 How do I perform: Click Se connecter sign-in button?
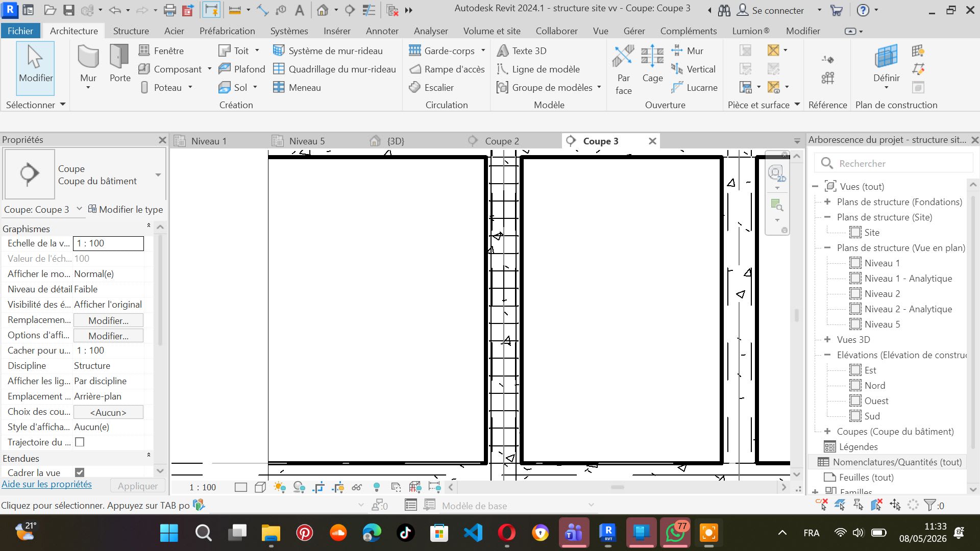(x=771, y=10)
